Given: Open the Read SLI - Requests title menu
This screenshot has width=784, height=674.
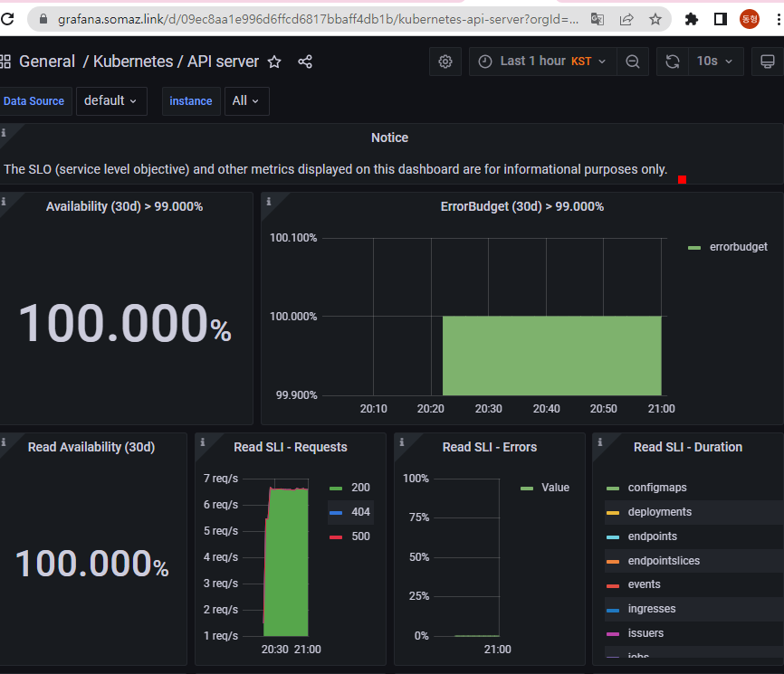Looking at the screenshot, I should [291, 447].
